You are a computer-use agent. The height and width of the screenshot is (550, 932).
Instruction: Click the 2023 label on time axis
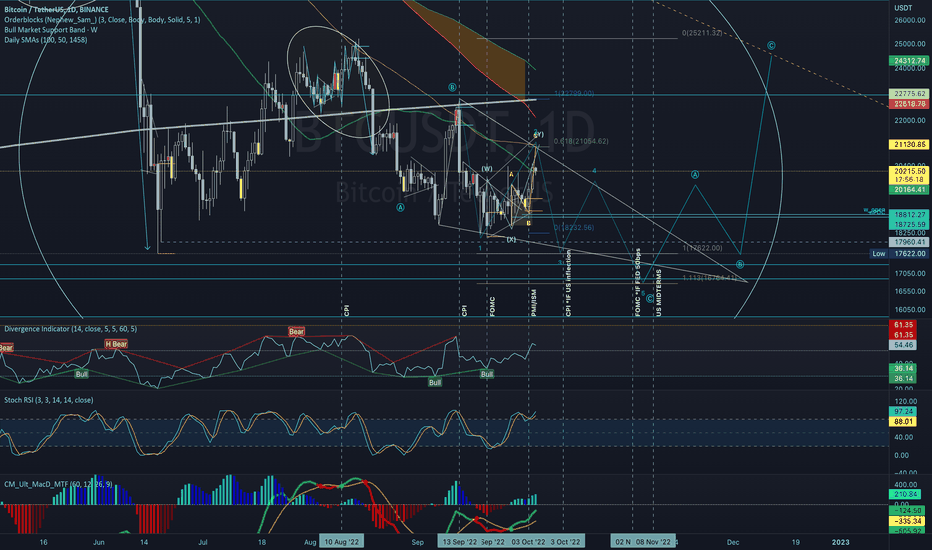pos(840,542)
